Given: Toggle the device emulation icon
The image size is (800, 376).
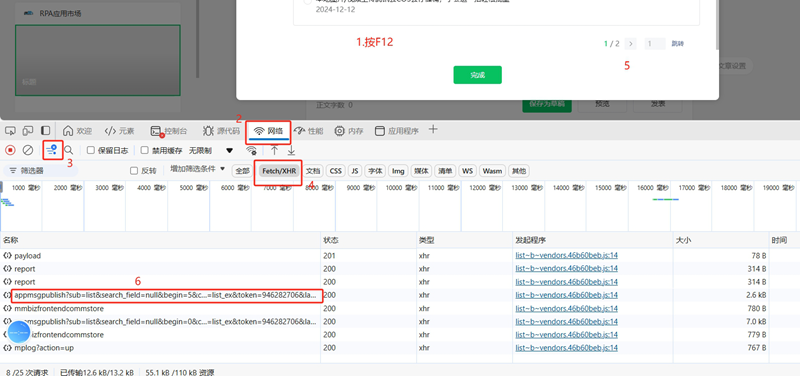Looking at the screenshot, I should click(x=28, y=131).
